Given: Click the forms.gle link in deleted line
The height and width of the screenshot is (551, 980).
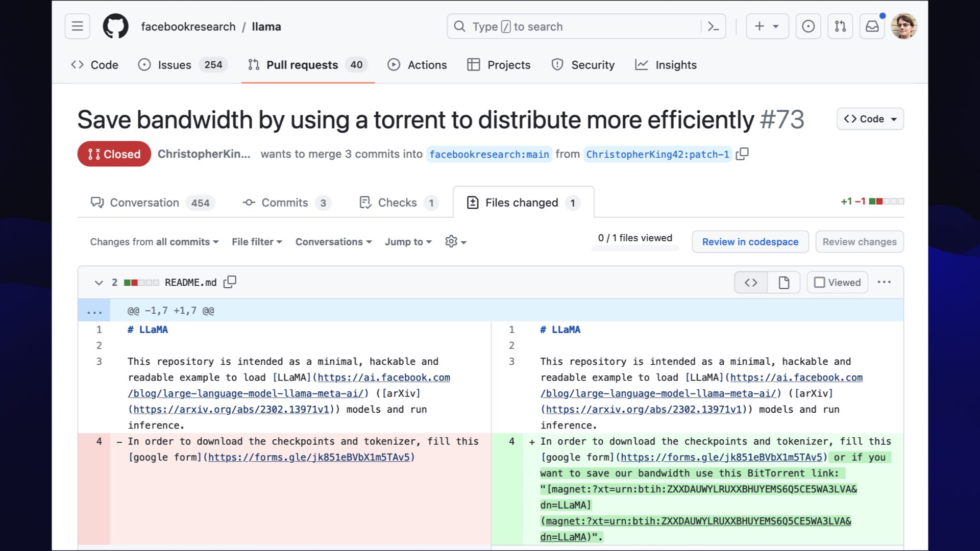Looking at the screenshot, I should click(309, 457).
